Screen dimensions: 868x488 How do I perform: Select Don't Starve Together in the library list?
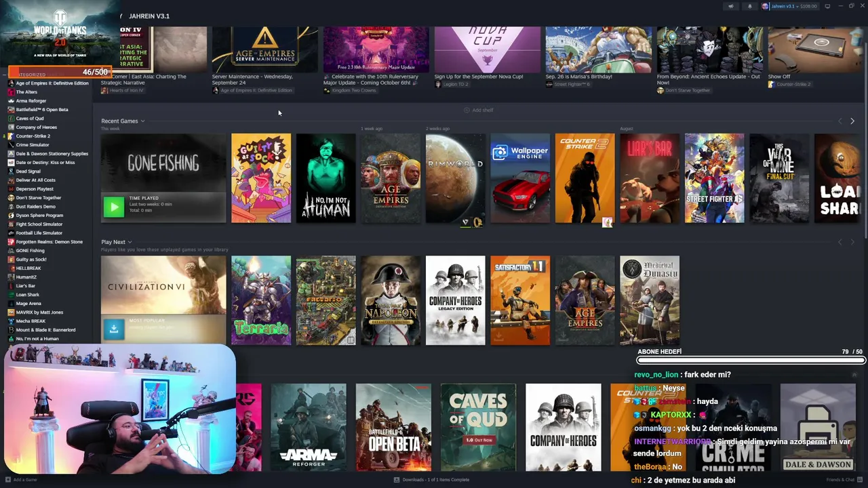point(39,198)
